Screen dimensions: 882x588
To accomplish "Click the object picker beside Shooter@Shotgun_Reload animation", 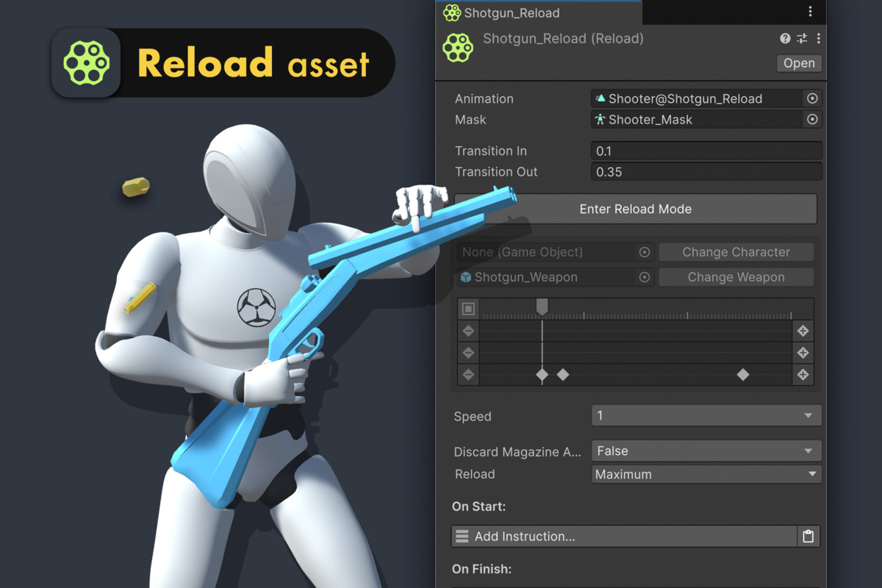I will tap(812, 98).
